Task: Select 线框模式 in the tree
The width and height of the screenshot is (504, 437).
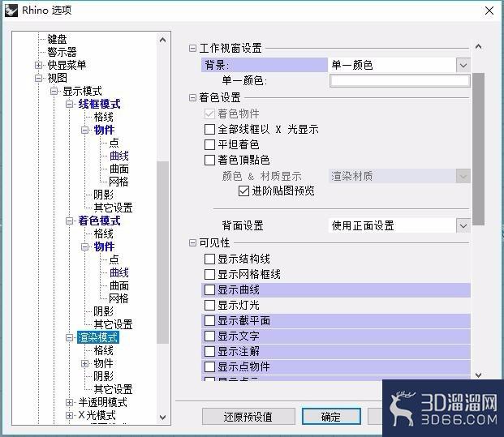Action: 99,104
